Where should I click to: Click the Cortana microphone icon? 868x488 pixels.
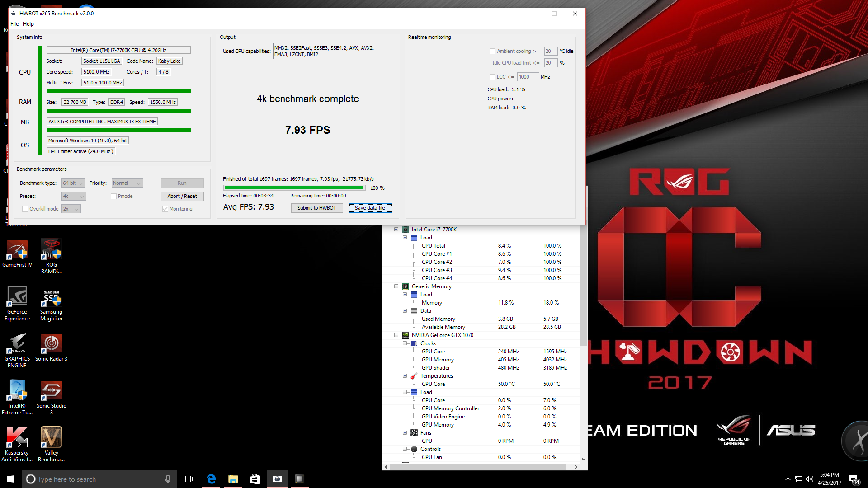(168, 479)
